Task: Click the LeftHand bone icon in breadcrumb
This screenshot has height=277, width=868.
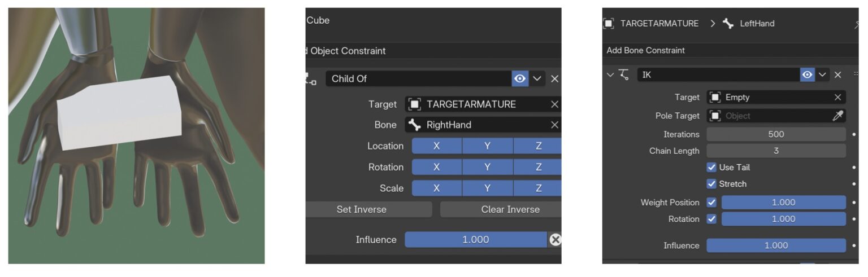Action: (x=728, y=23)
